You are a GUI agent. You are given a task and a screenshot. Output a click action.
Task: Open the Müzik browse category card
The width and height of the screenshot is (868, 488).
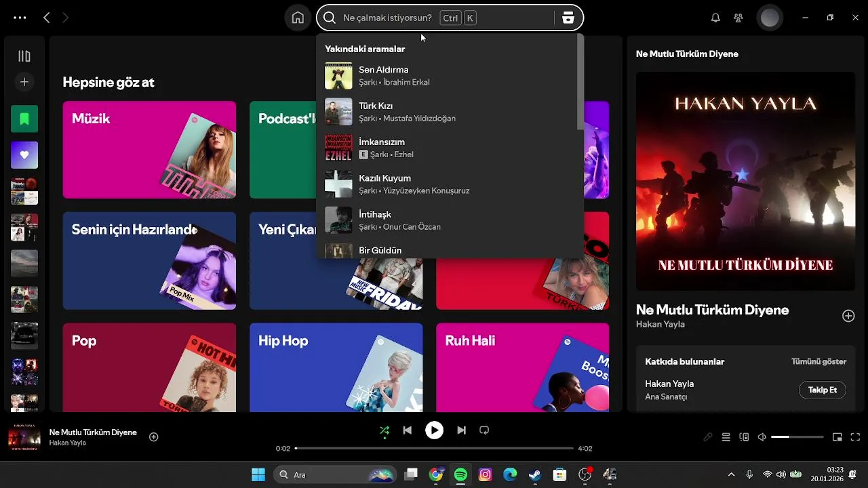[149, 150]
